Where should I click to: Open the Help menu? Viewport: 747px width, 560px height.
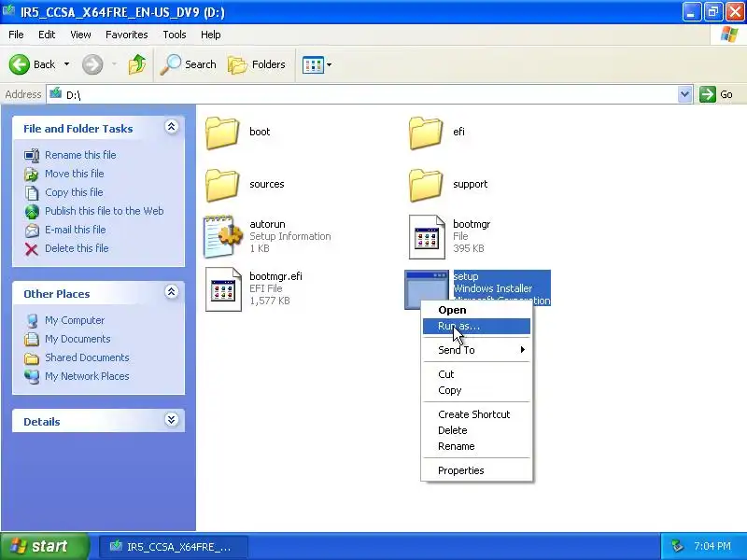click(x=211, y=35)
